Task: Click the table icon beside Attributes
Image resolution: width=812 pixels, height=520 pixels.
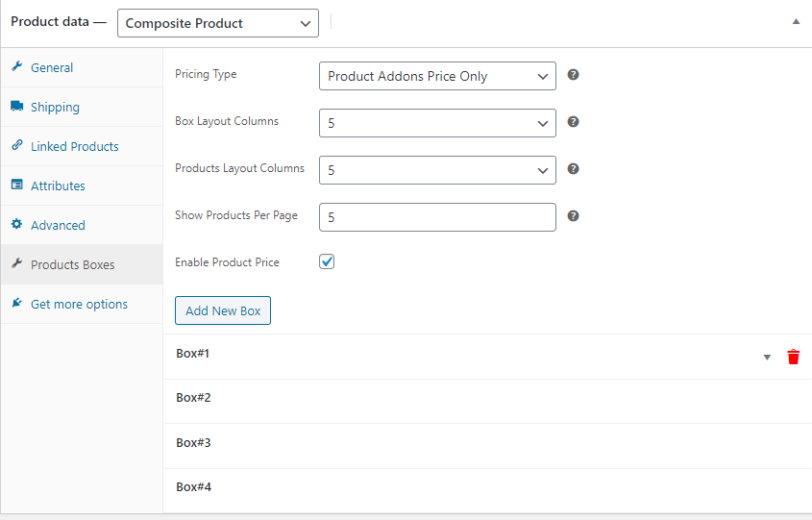Action: click(x=17, y=185)
